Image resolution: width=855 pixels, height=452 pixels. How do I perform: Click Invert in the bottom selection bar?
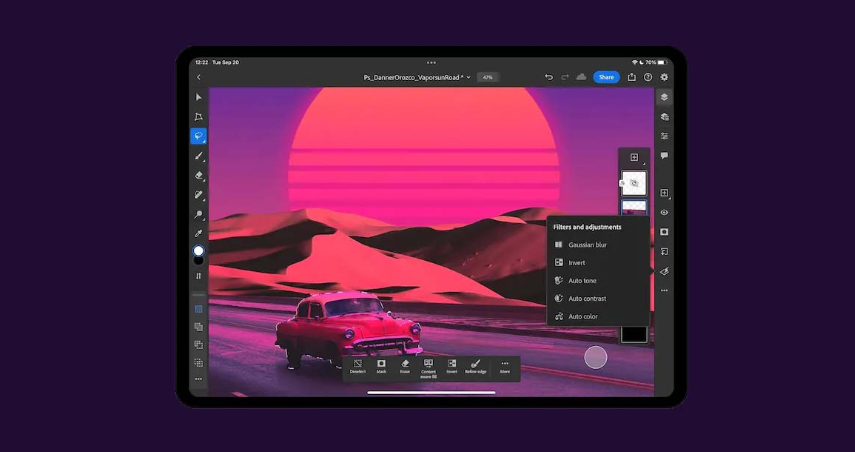click(452, 366)
